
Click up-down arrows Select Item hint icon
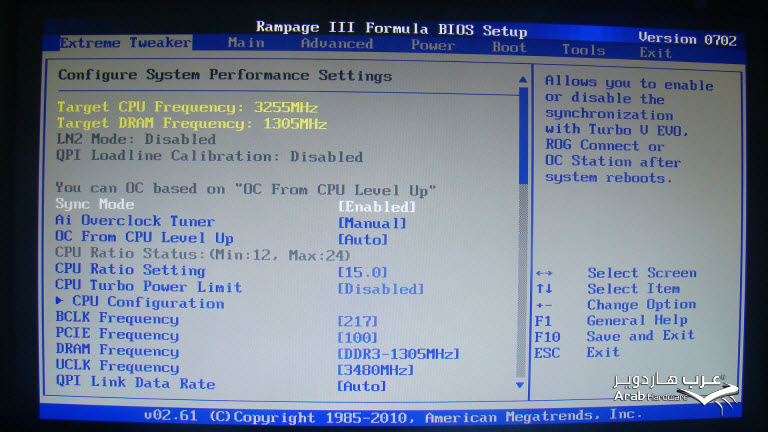pyautogui.click(x=544, y=288)
